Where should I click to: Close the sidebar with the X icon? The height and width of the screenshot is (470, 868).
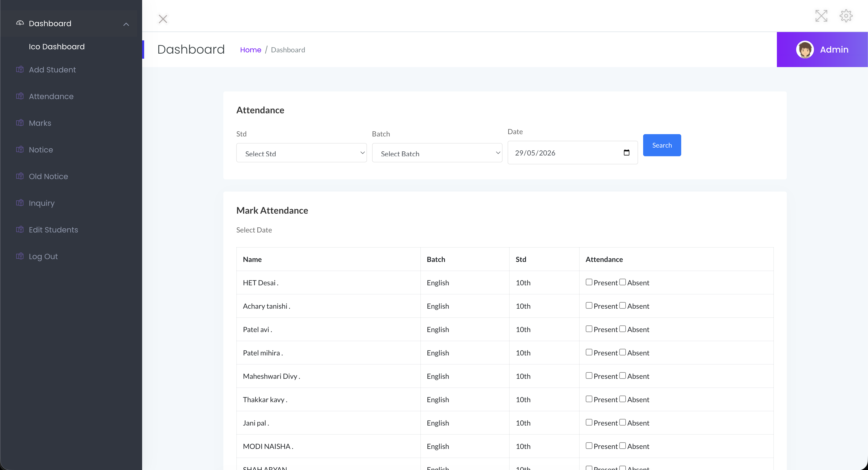[x=163, y=19]
